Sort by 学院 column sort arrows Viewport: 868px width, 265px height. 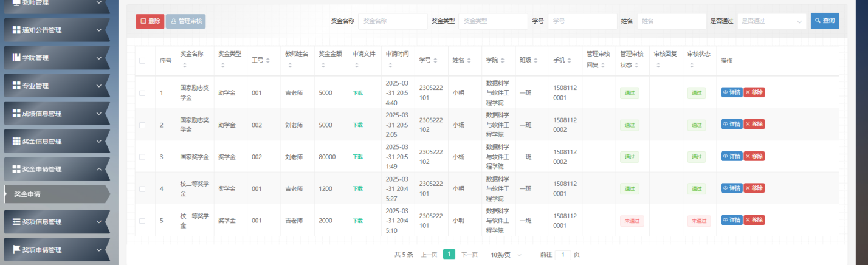tap(502, 60)
